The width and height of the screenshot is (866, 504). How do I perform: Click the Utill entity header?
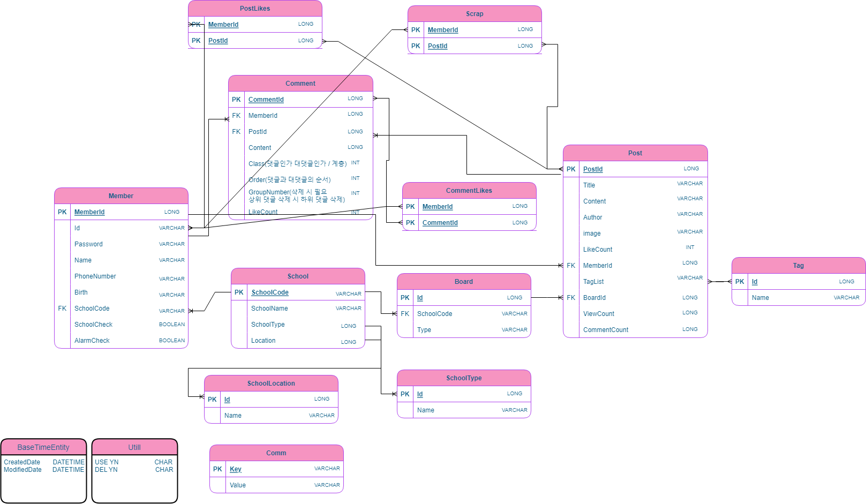[134, 447]
